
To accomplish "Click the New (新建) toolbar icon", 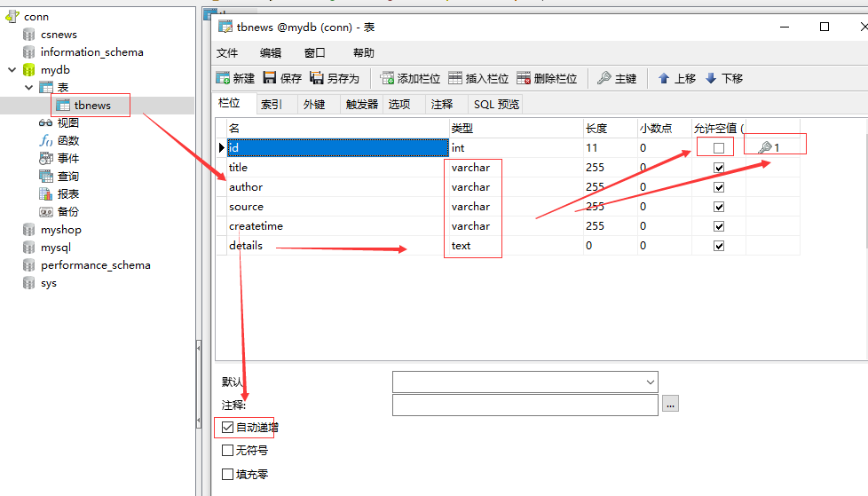I will [223, 78].
